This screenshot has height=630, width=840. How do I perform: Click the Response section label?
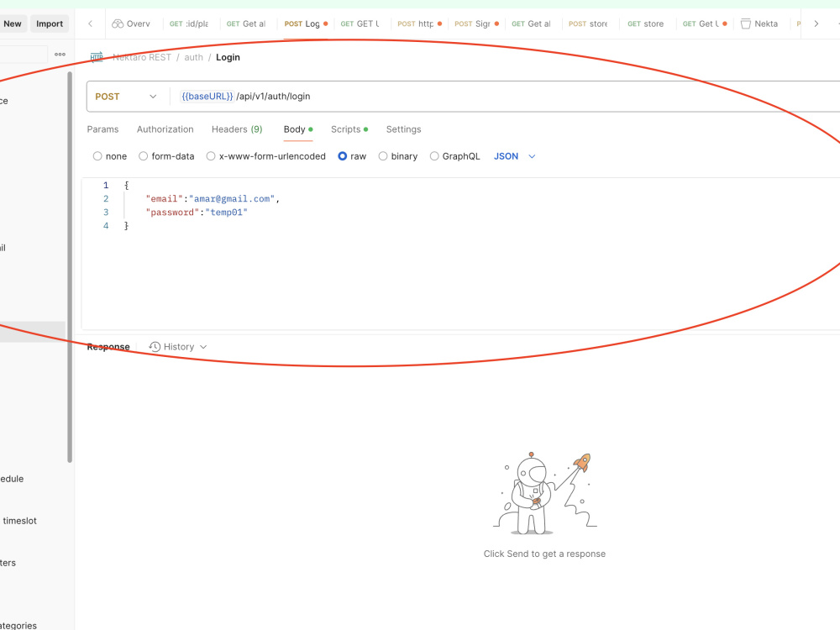tap(108, 347)
